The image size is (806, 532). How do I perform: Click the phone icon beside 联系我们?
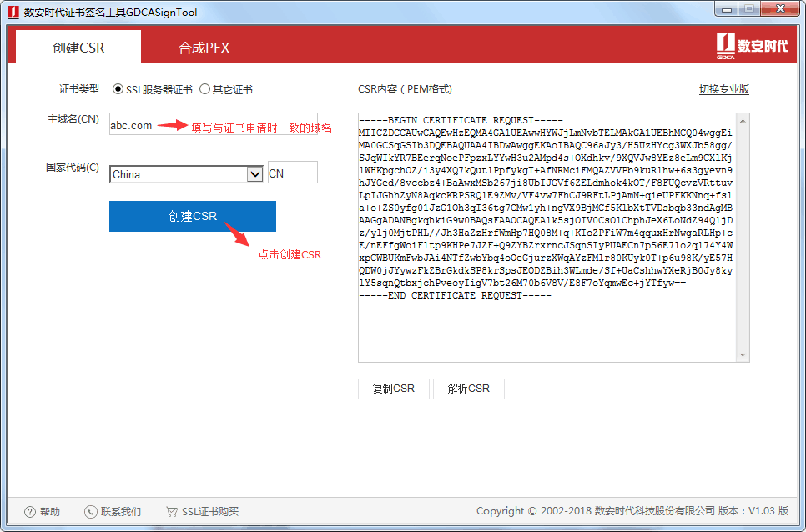coord(90,511)
